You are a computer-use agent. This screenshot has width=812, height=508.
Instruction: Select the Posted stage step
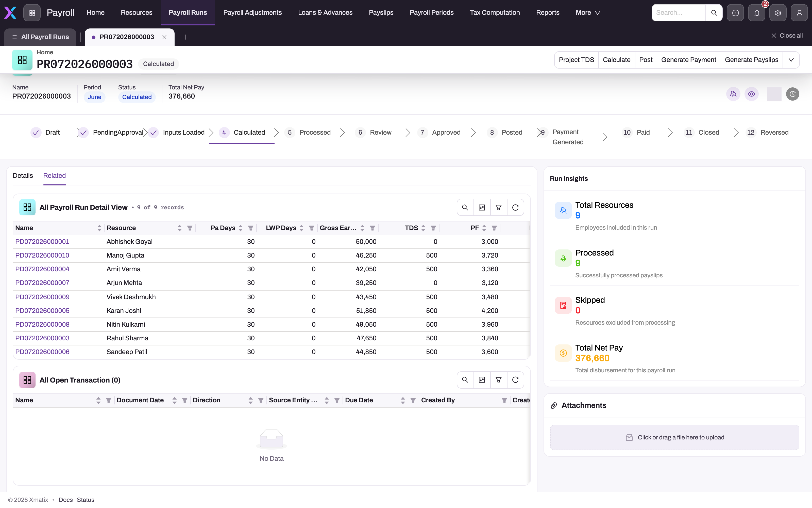pos(505,132)
